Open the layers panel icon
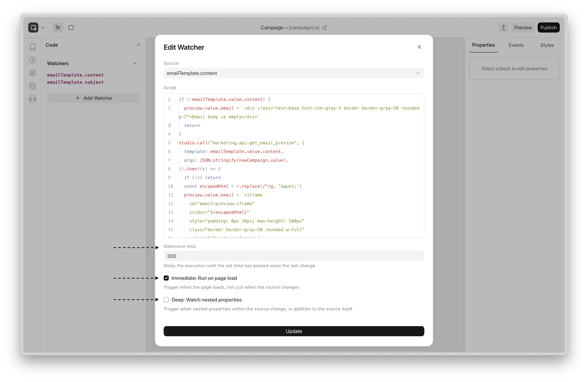 click(x=33, y=73)
